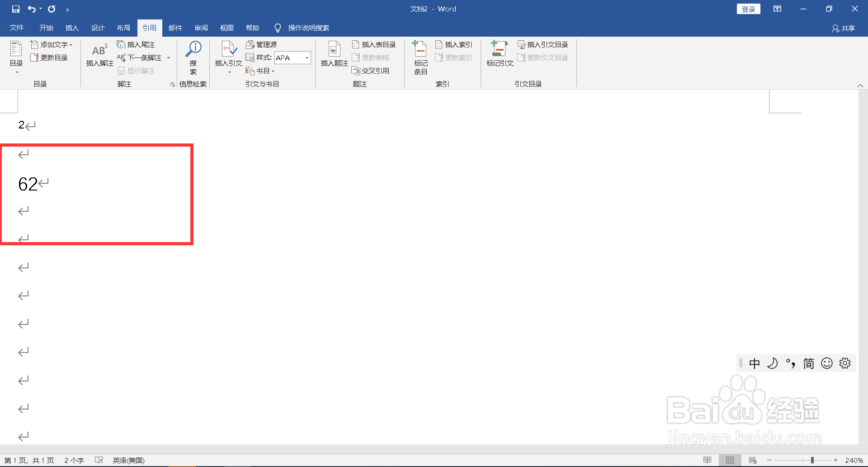868x467 pixels.
Task: Switch to the 视图 tab
Action: click(227, 28)
